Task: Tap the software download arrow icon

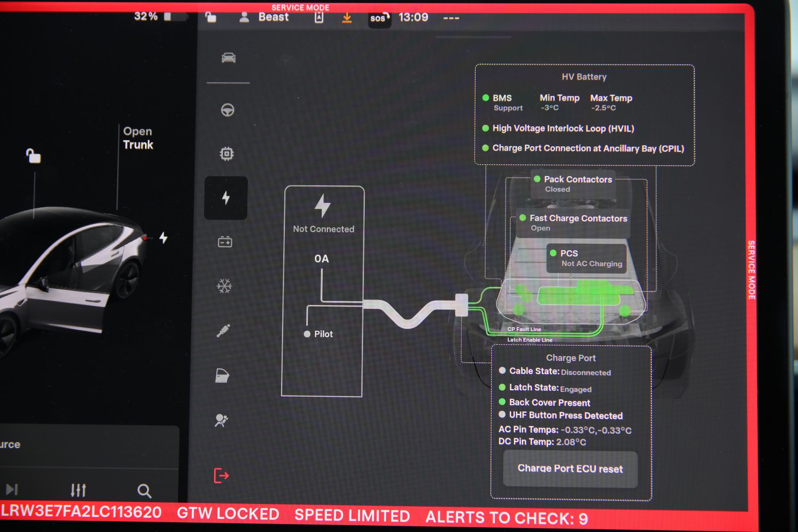Action: coord(347,18)
